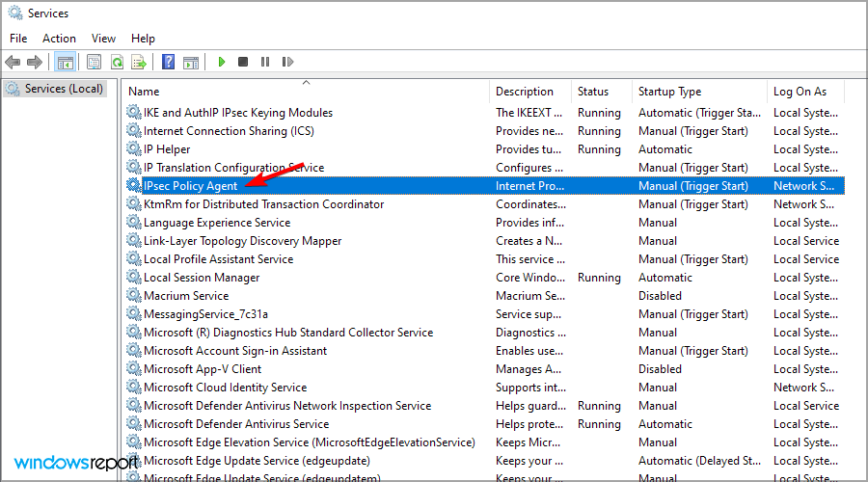Select Internet Connection Sharing (ICS) service
The width and height of the screenshot is (868, 482).
[229, 131]
